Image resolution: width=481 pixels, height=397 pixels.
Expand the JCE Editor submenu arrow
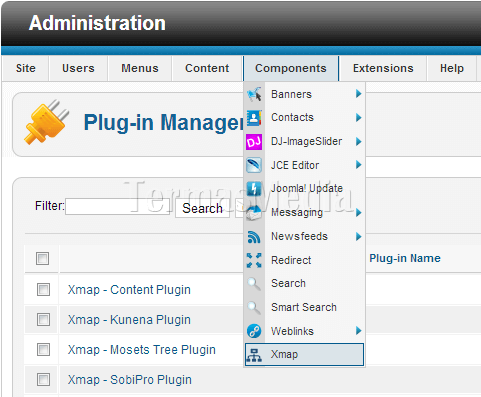(358, 165)
